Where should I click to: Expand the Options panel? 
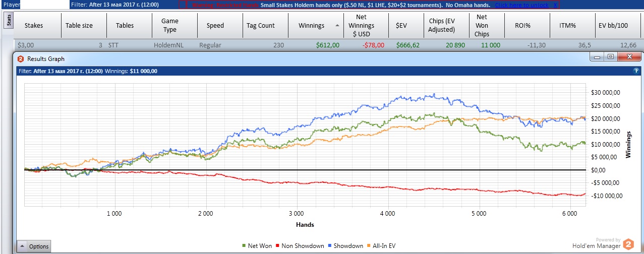coord(34,246)
